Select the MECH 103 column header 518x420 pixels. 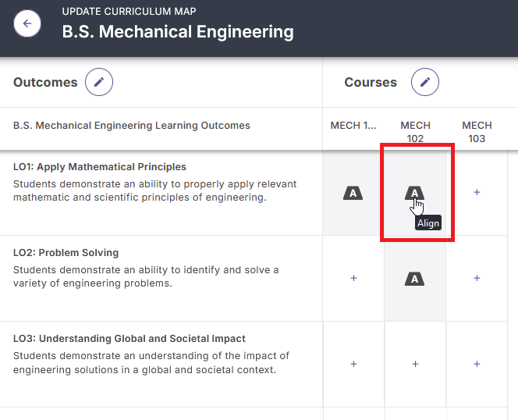(x=477, y=131)
